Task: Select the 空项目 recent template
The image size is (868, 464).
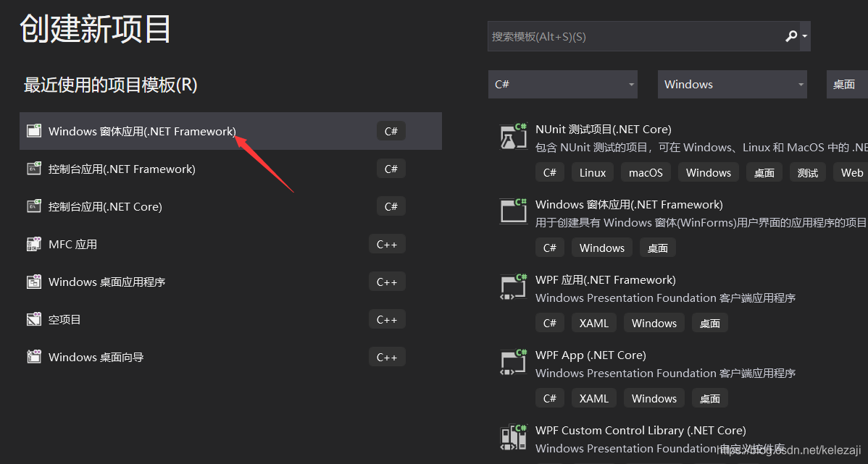Action: (x=230, y=319)
